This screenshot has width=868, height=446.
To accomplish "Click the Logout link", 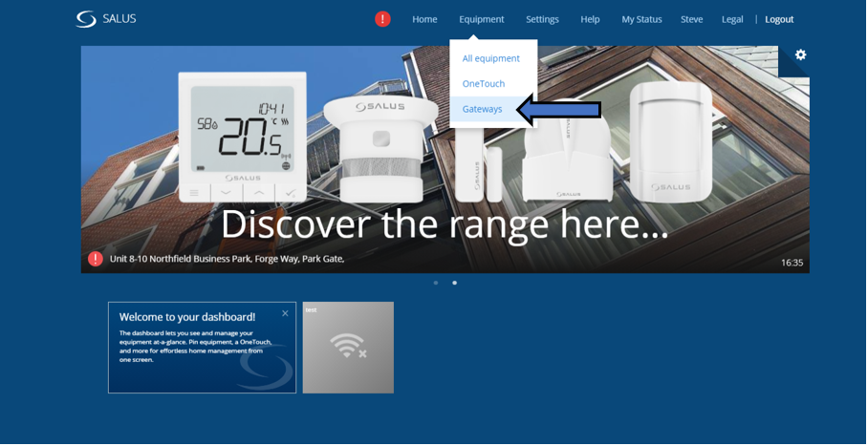I will coord(779,19).
